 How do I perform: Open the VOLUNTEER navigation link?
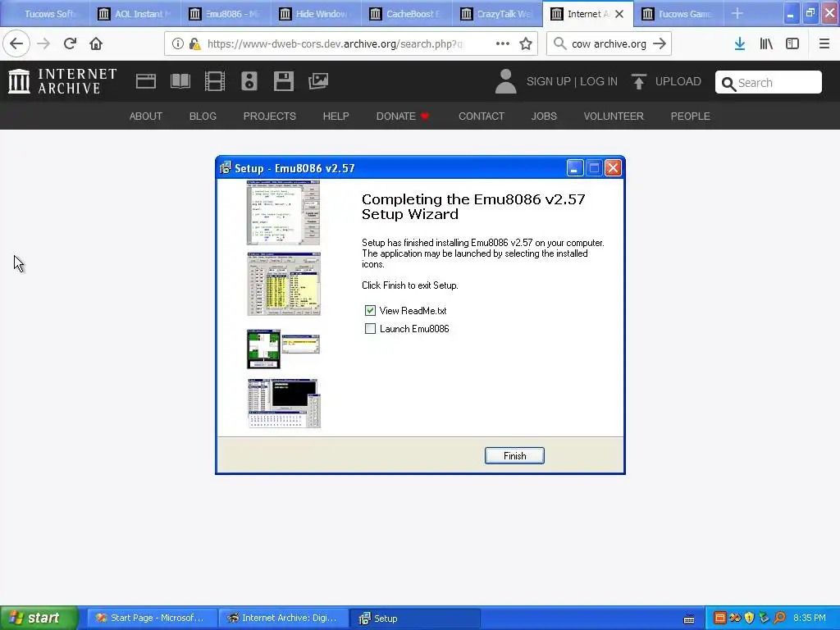(x=614, y=116)
